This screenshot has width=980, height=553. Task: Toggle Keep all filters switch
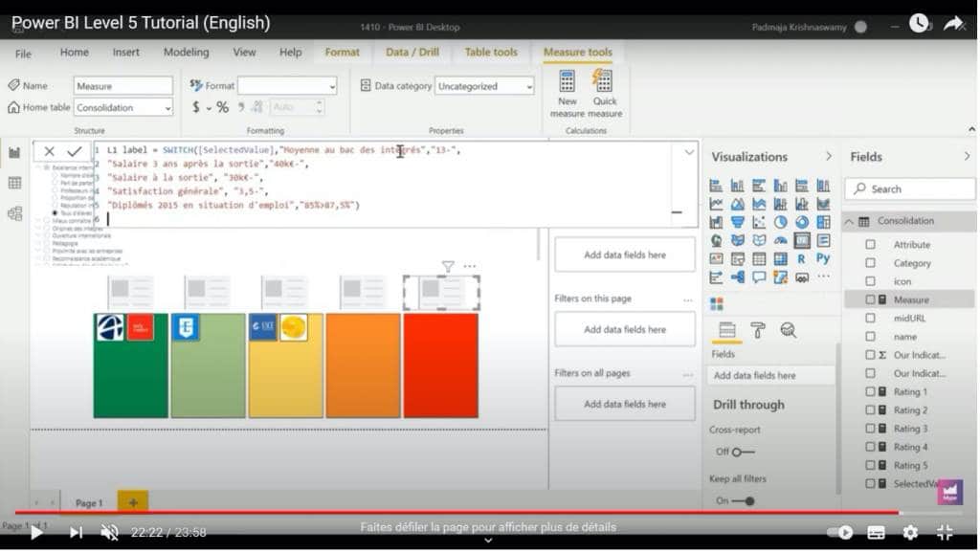(x=743, y=501)
